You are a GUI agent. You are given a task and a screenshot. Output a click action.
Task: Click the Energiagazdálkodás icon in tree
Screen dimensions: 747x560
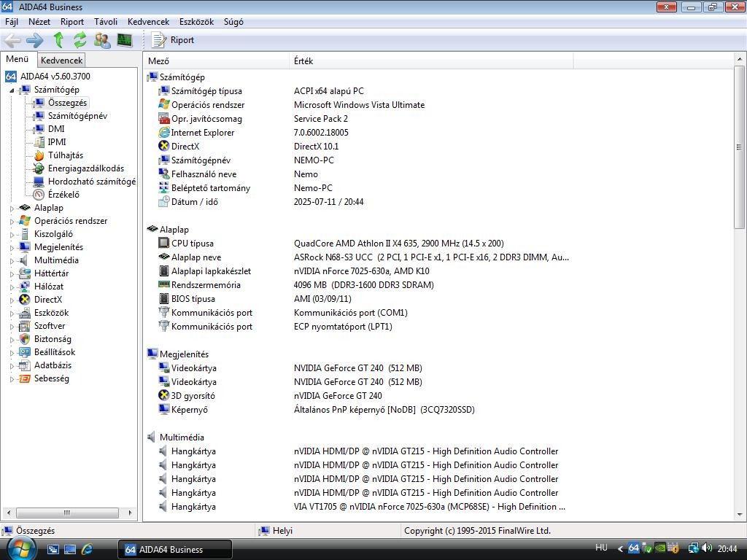coord(39,168)
